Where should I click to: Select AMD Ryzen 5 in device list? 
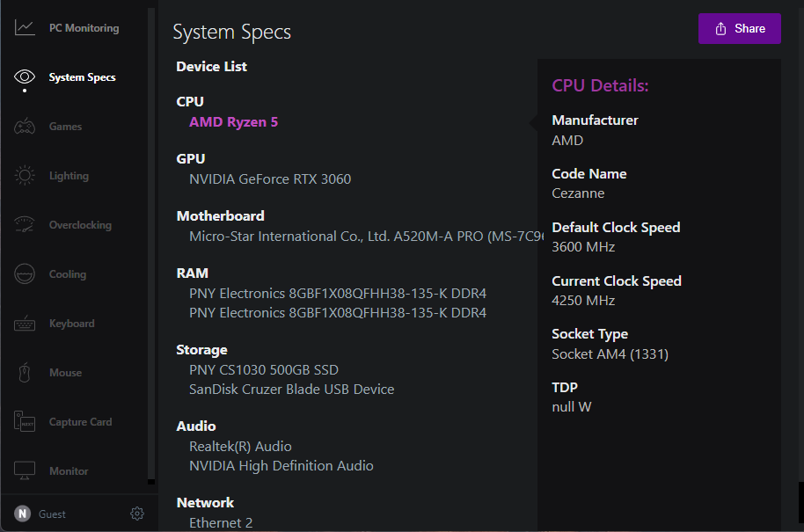233,122
